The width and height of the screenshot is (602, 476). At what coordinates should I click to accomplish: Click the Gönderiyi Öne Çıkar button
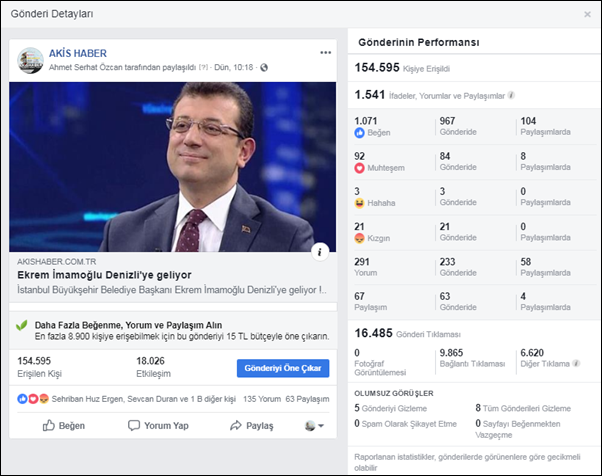tap(283, 368)
